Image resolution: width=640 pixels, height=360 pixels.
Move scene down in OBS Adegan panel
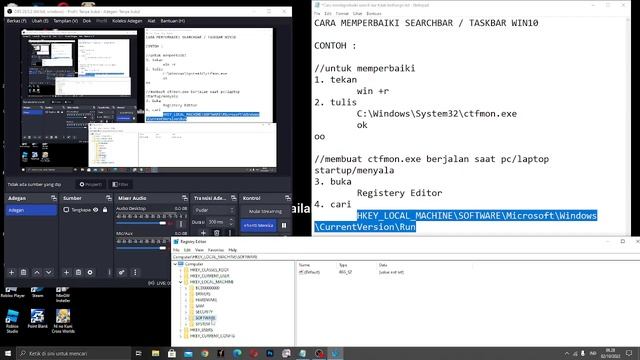click(x=49, y=272)
